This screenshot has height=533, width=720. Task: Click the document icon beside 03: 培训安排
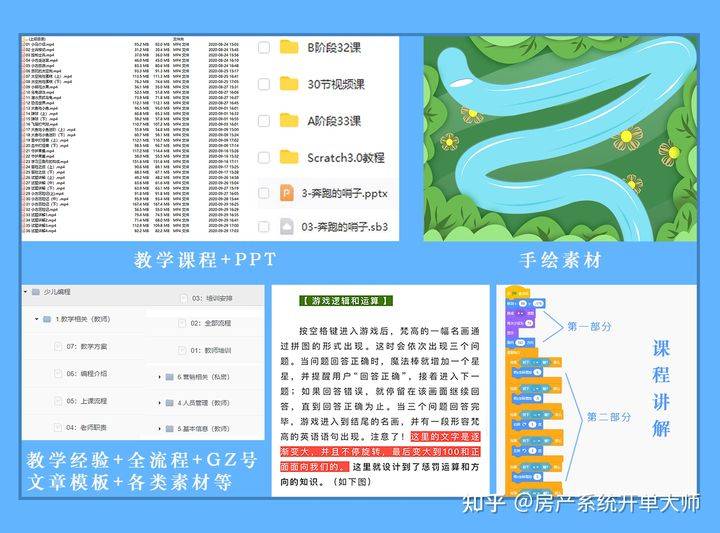tap(183, 298)
